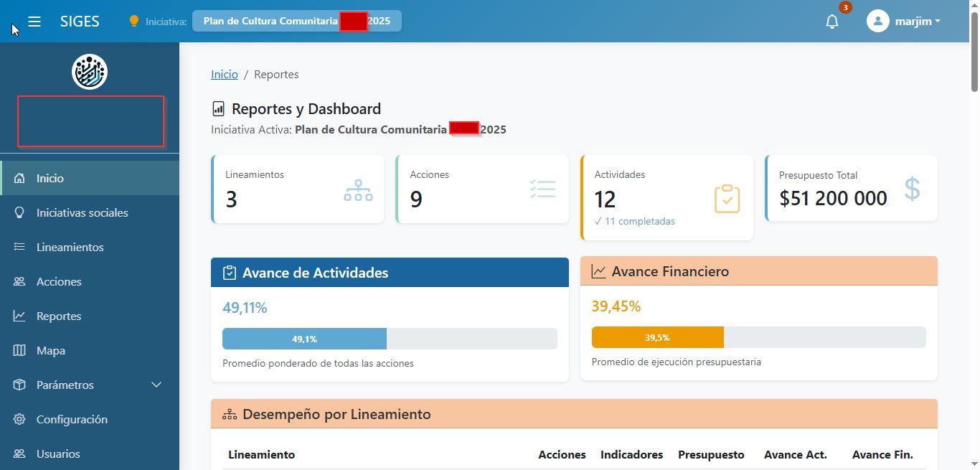980x470 pixels.
Task: Click the Inicio breadcrumb link
Action: [225, 74]
